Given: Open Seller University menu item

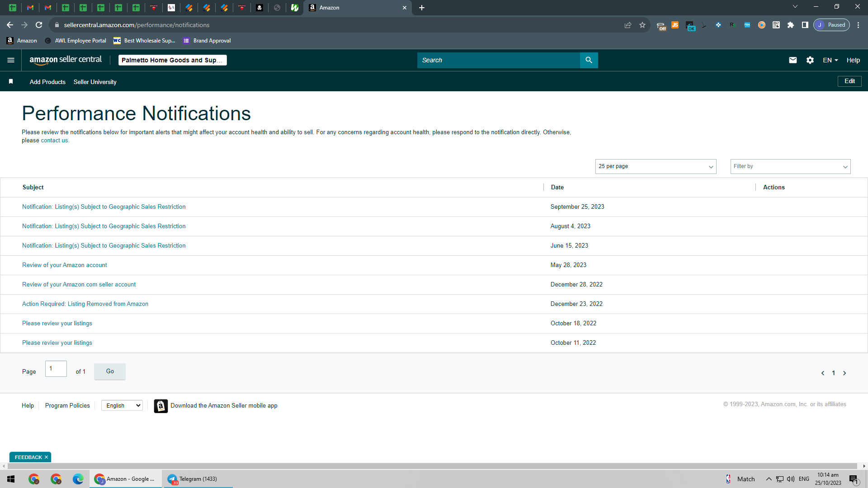Looking at the screenshot, I should click(95, 82).
